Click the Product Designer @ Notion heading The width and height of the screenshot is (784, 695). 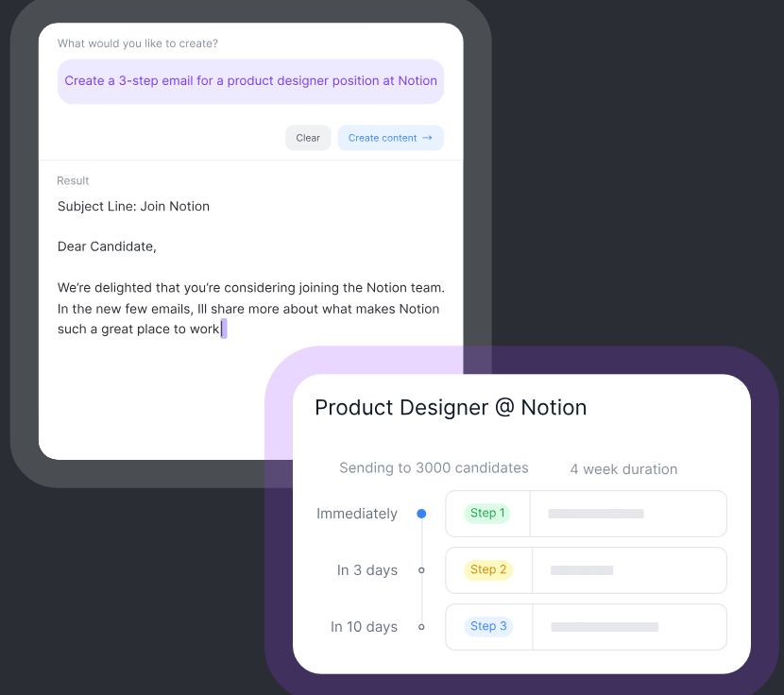pyautogui.click(x=451, y=407)
